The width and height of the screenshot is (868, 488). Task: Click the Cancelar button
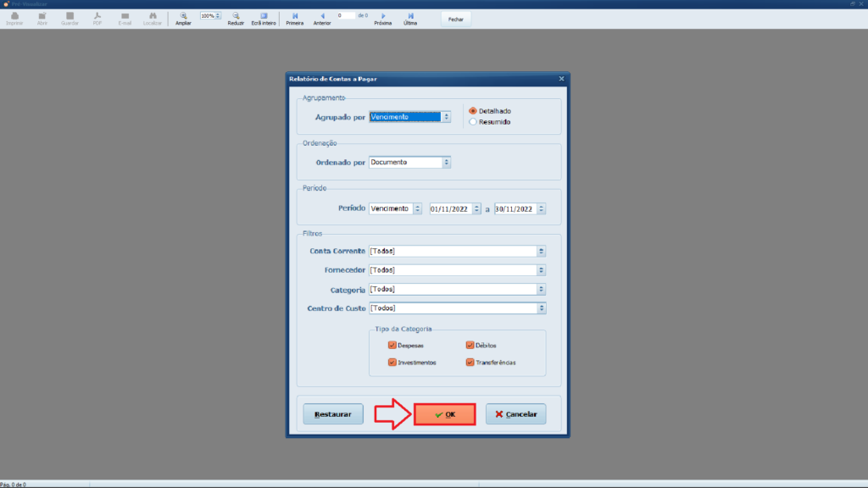pos(515,413)
